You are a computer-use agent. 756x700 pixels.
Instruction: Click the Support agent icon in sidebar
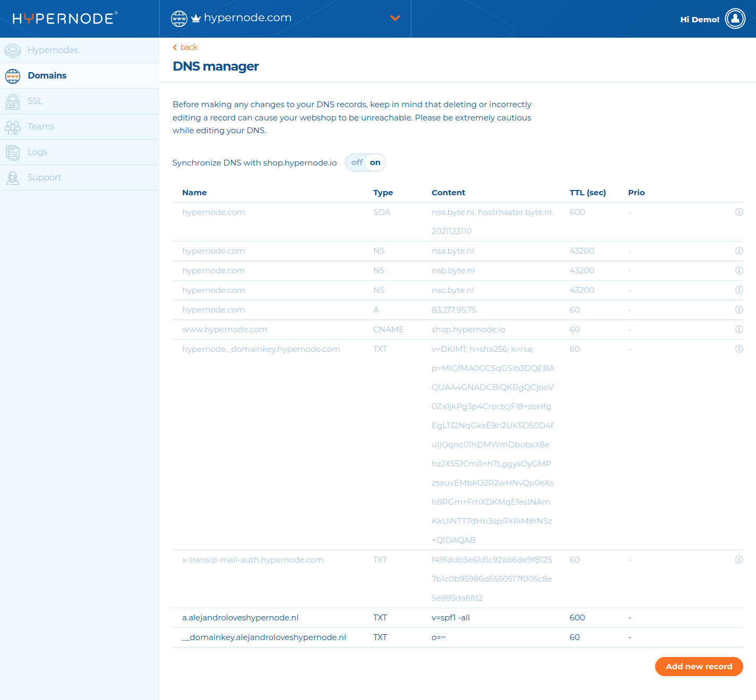[x=13, y=178]
